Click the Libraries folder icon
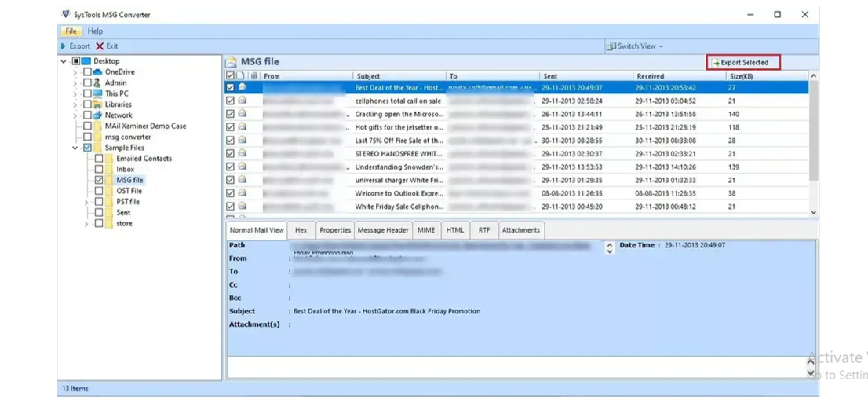Viewport: 868px width, 403px height. (97, 104)
